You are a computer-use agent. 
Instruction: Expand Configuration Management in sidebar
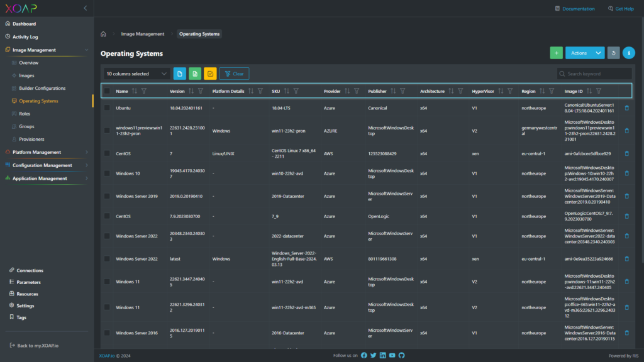click(x=86, y=165)
